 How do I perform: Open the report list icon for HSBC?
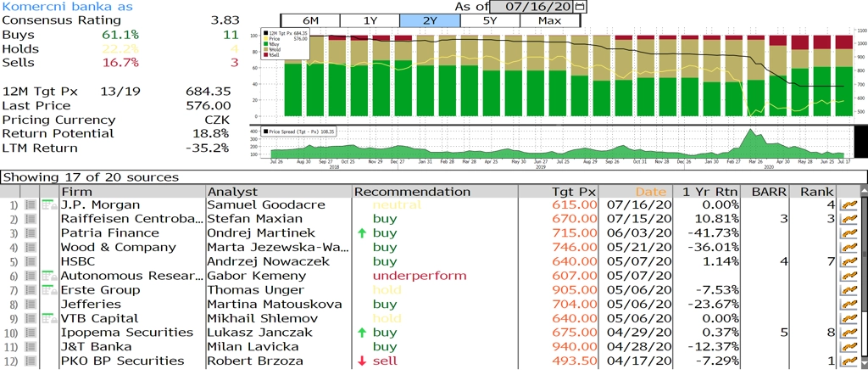(x=31, y=261)
